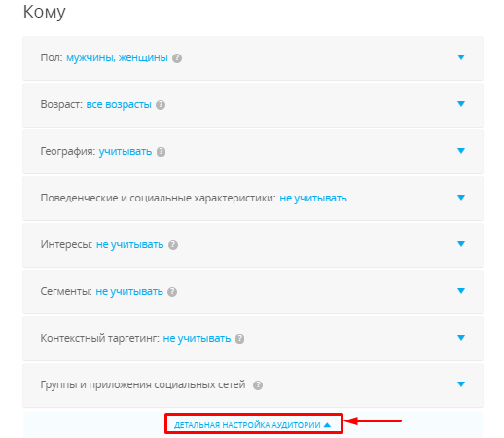Click help icon for Группы и приложения
504x438 pixels.
pos(258,385)
